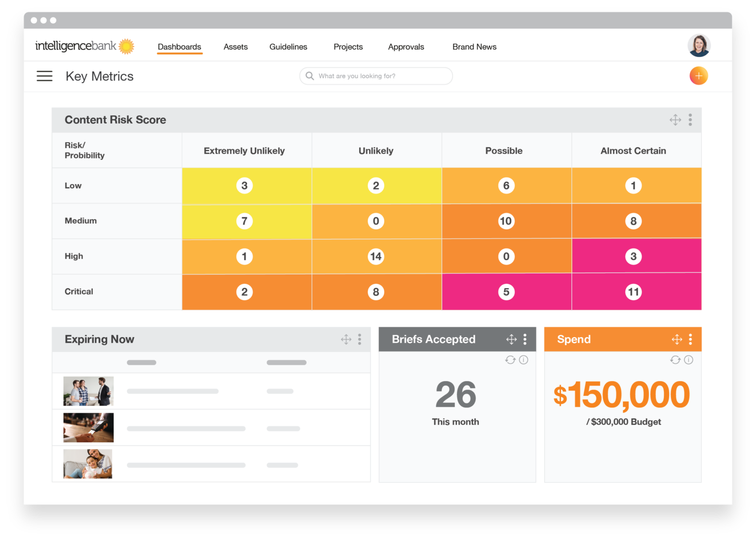Open the expiring asset thumbnail of card payment

click(89, 427)
